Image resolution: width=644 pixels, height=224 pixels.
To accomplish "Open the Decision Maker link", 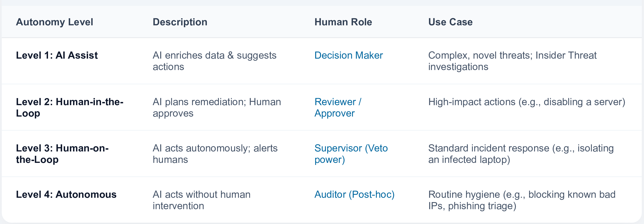I will [348, 55].
